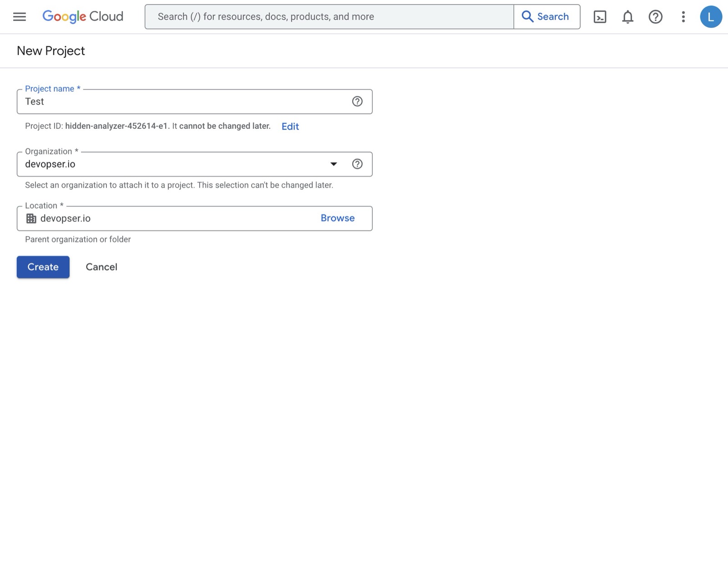728x585 pixels.
Task: Open the three-dot settings menu
Action: [683, 17]
